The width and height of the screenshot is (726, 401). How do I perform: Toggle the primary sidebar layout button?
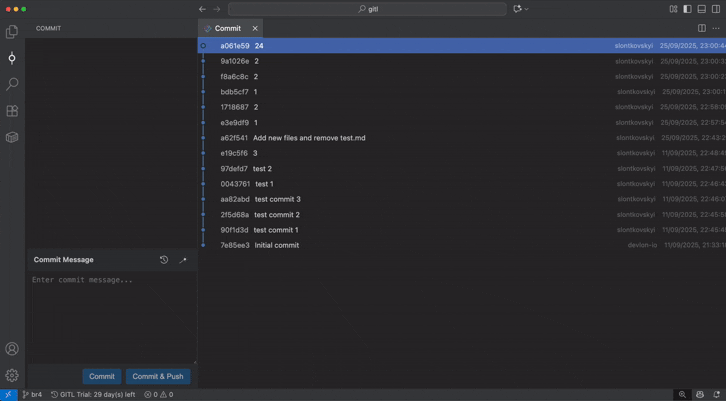(x=687, y=9)
